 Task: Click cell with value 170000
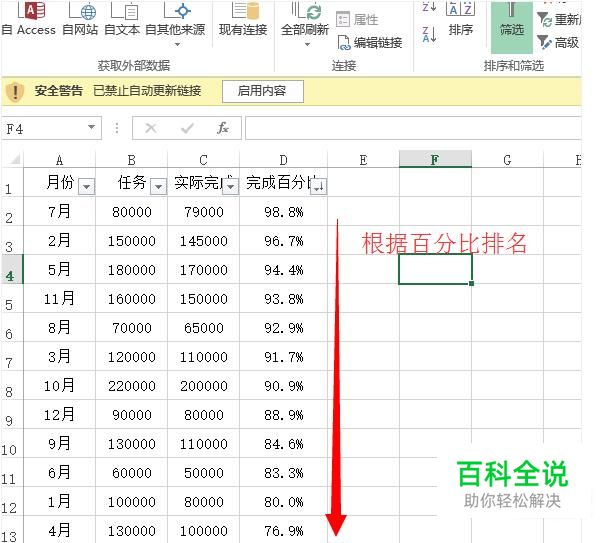[204, 270]
